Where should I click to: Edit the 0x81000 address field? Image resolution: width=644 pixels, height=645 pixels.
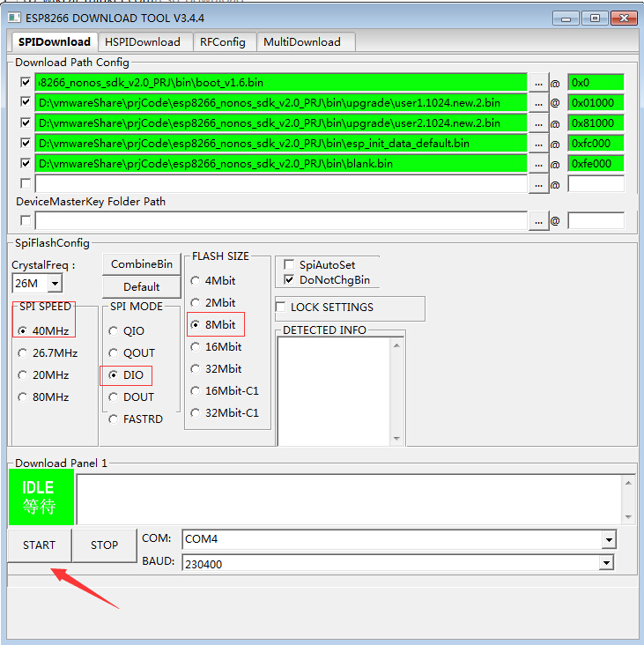click(596, 122)
